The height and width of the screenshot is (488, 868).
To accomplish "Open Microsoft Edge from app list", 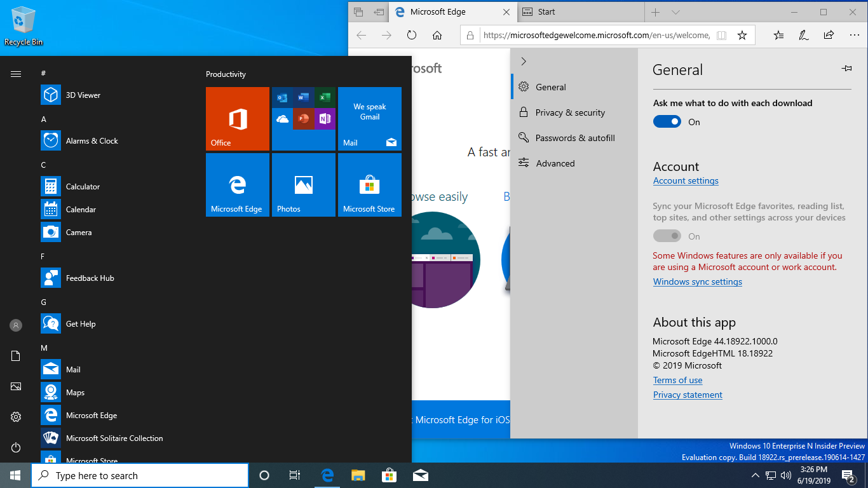I will pyautogui.click(x=114, y=416).
